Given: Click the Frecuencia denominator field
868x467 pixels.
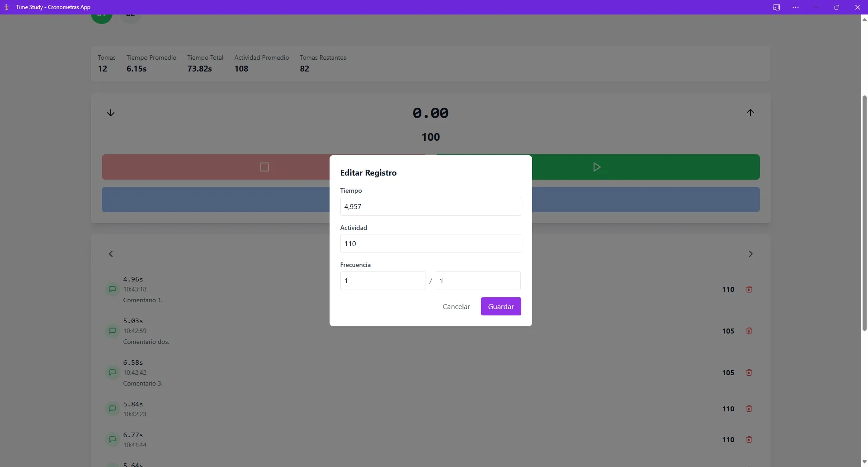Looking at the screenshot, I should [x=478, y=281].
